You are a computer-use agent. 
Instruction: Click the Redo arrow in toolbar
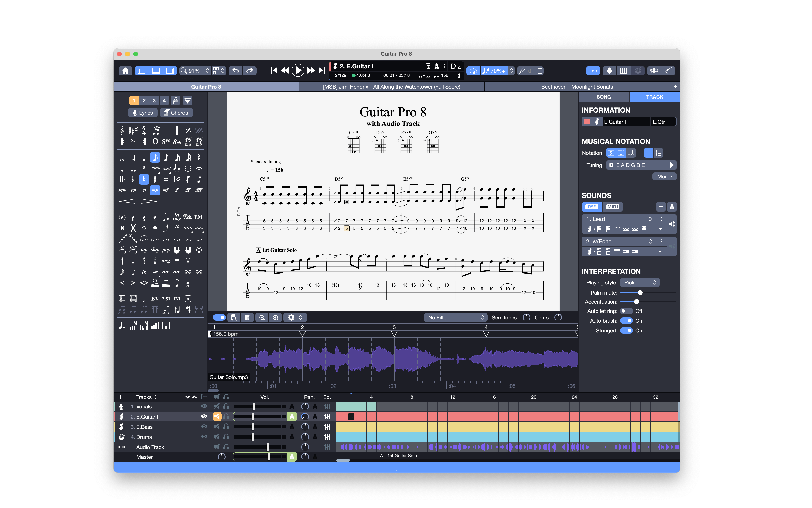(x=250, y=71)
